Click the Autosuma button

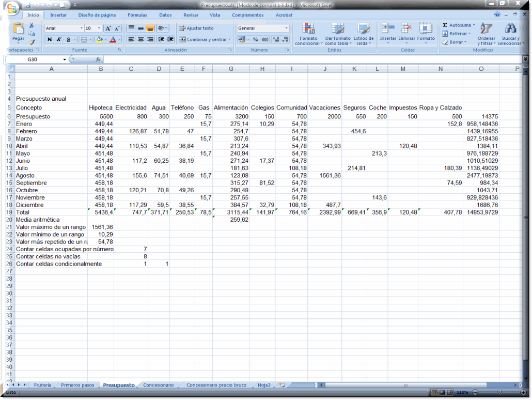point(458,25)
